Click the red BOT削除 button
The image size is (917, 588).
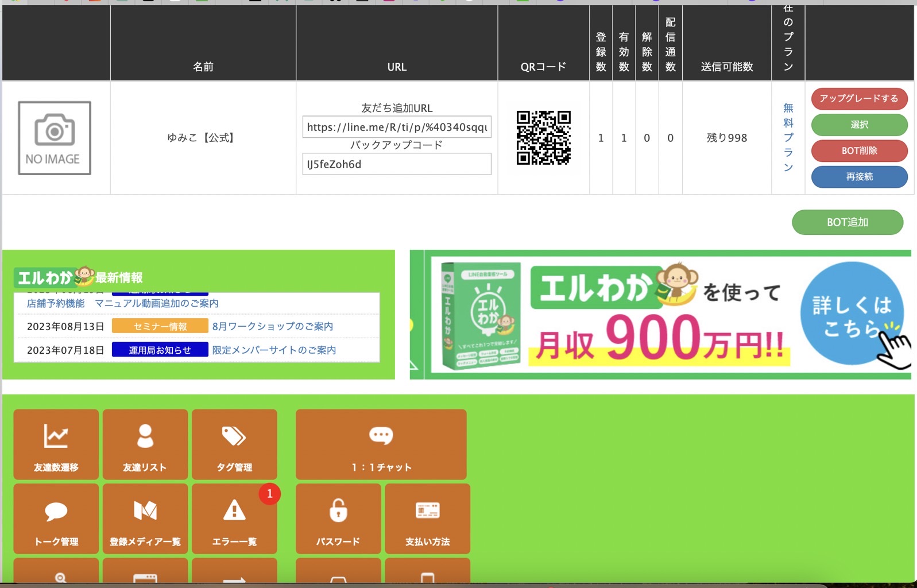click(x=859, y=150)
